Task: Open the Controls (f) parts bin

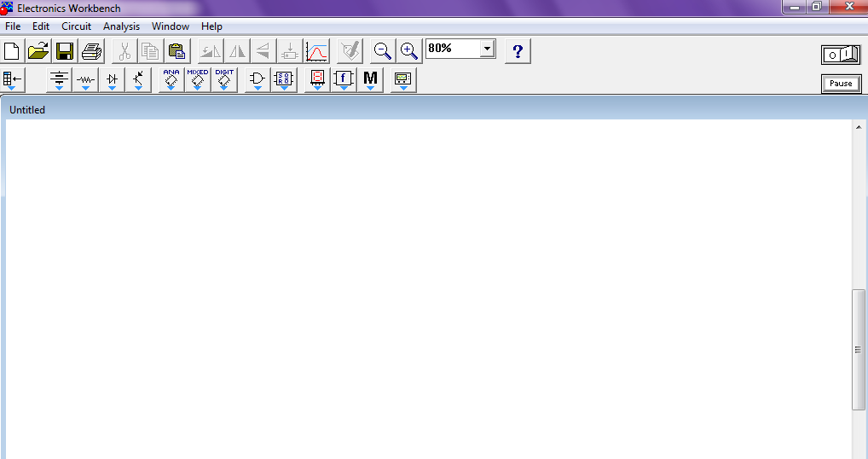Action: point(344,80)
